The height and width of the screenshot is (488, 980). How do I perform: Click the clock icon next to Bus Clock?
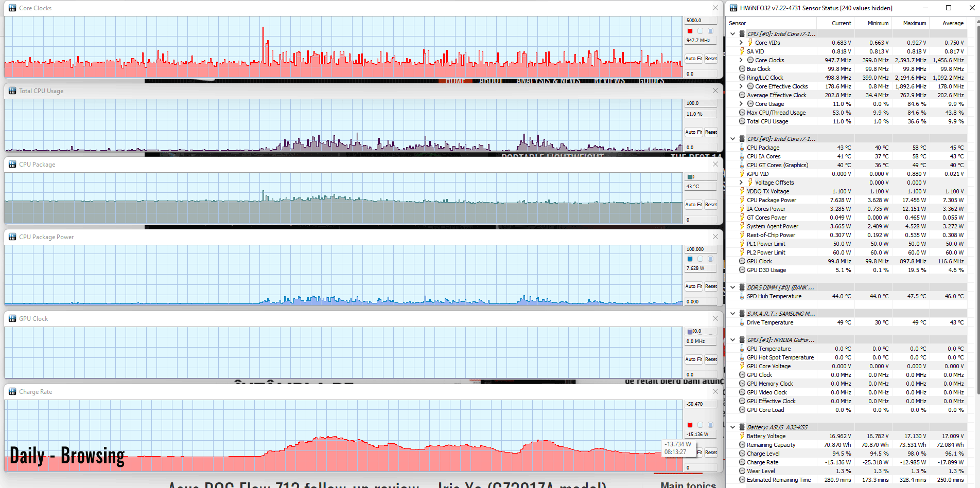pos(743,68)
